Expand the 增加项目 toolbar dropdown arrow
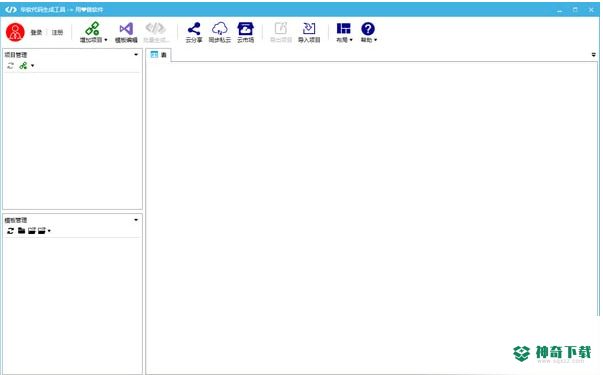This screenshot has height=375, width=603. click(106, 40)
